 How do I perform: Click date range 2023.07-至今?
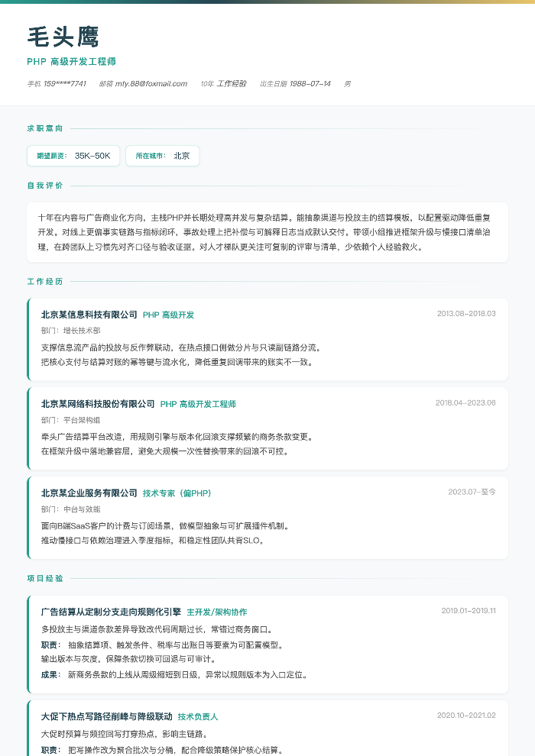click(472, 492)
